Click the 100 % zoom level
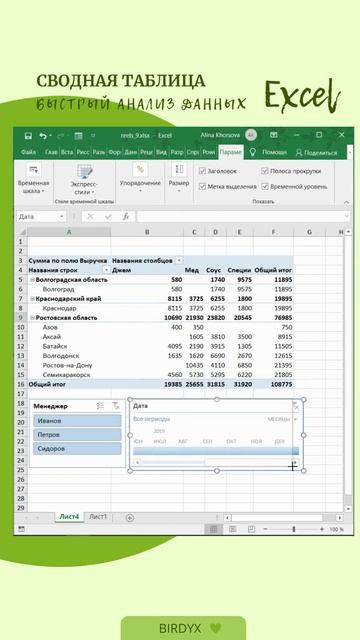 click(337, 529)
